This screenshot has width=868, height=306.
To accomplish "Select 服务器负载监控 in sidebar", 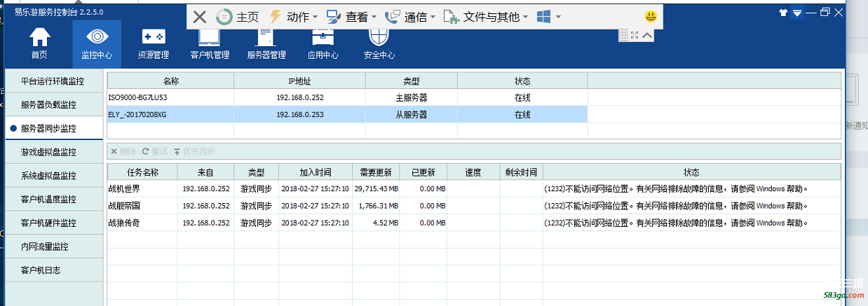I will [x=53, y=105].
